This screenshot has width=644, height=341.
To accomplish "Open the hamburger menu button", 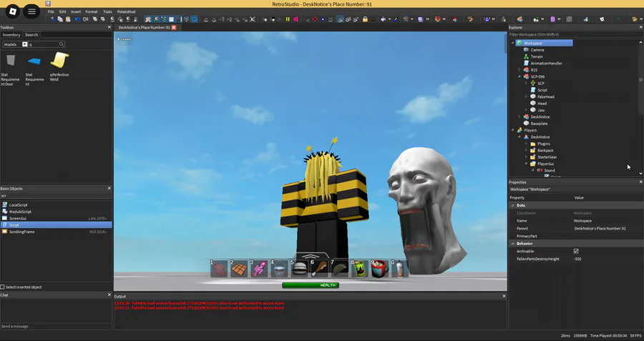I will tap(31, 11).
